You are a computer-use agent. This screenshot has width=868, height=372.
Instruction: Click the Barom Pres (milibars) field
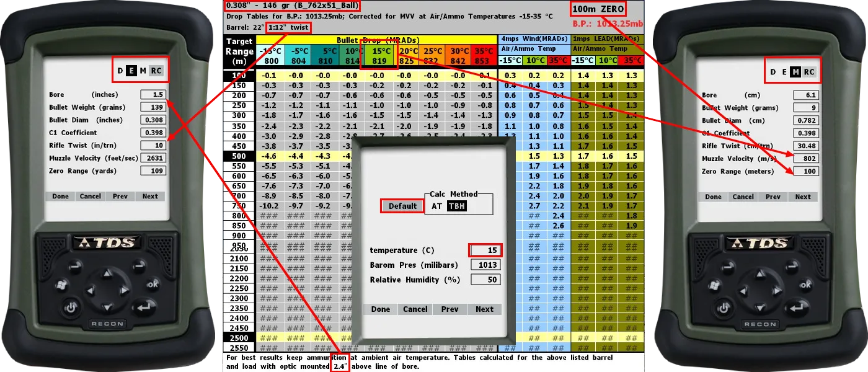pyautogui.click(x=485, y=265)
